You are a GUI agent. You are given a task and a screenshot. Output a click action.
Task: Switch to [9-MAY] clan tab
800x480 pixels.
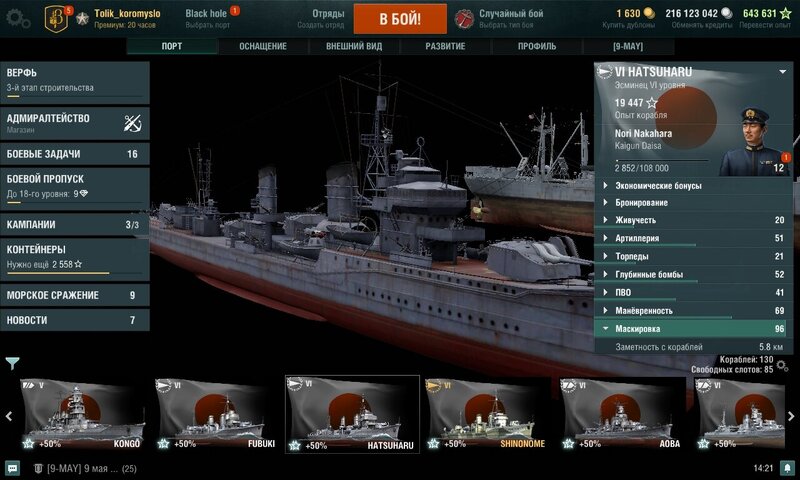point(628,46)
